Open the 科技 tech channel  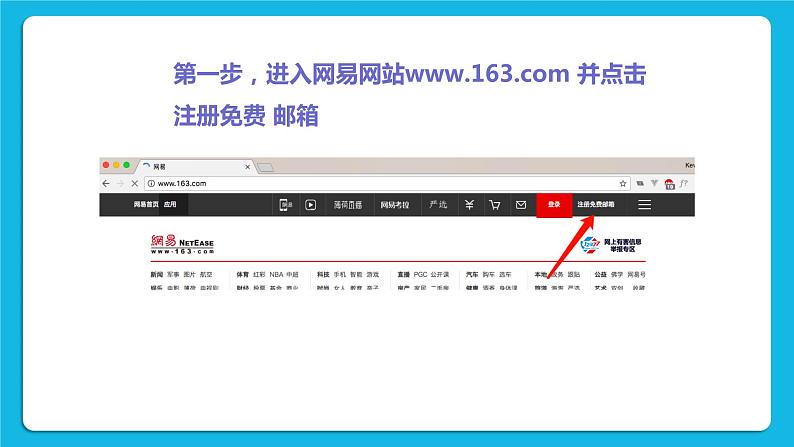323,274
